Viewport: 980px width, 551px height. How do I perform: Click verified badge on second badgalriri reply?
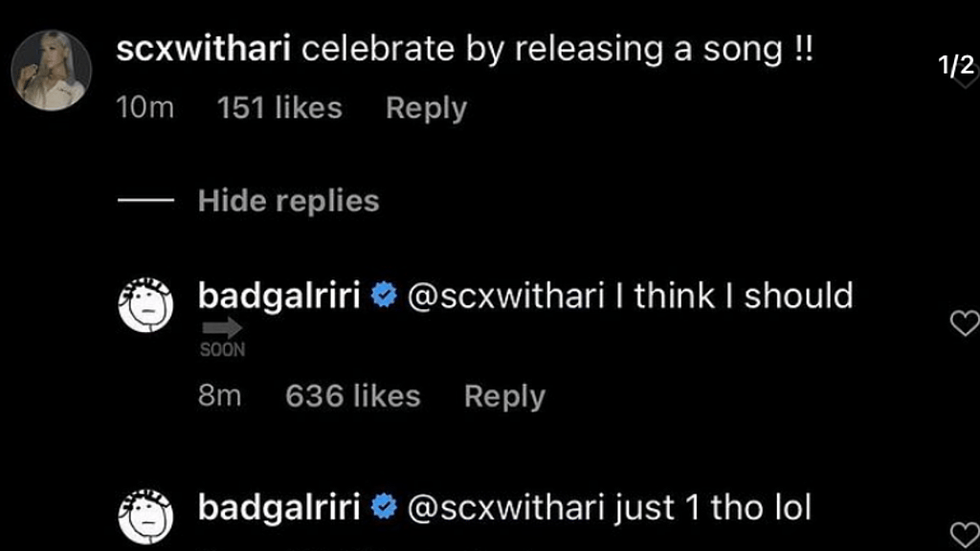point(384,506)
